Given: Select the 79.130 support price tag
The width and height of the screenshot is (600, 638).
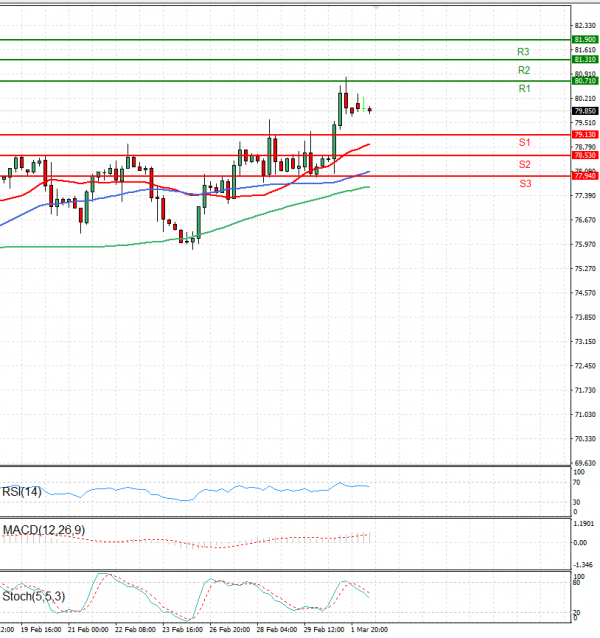Looking at the screenshot, I should coord(585,134).
